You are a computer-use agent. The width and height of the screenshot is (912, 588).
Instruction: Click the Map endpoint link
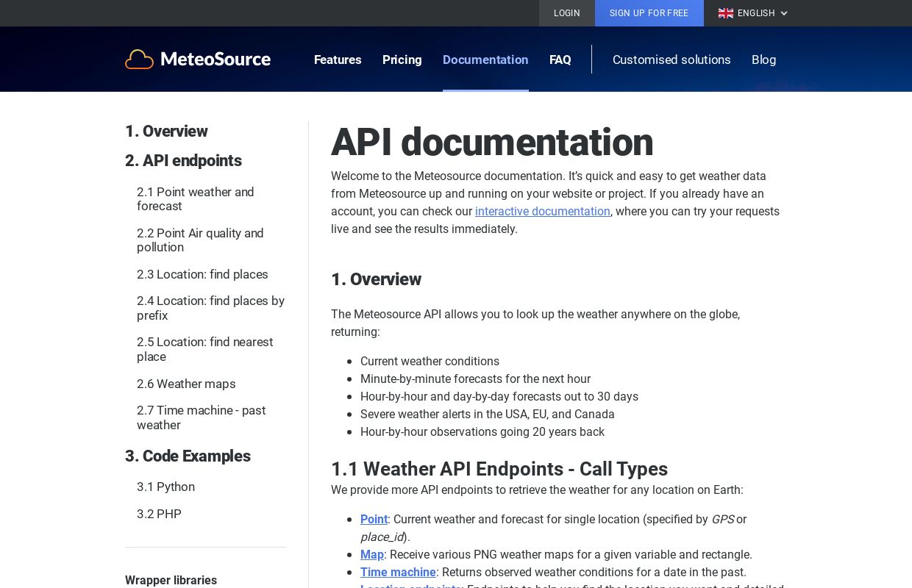[x=372, y=555]
